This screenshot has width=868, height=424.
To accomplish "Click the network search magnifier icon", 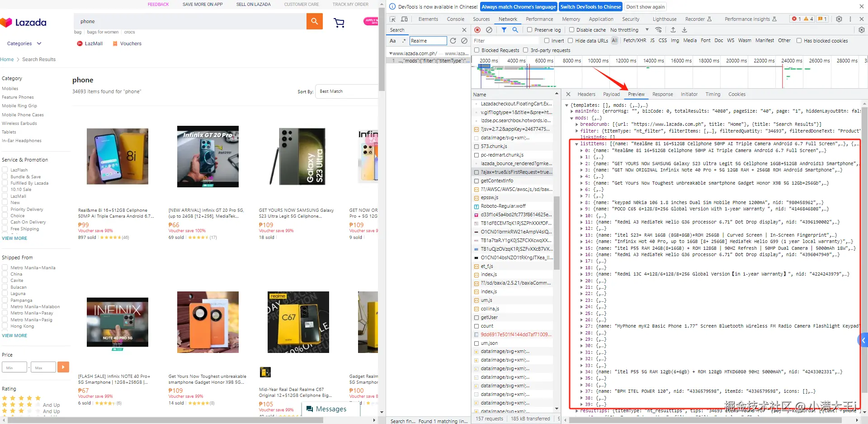I will point(515,30).
